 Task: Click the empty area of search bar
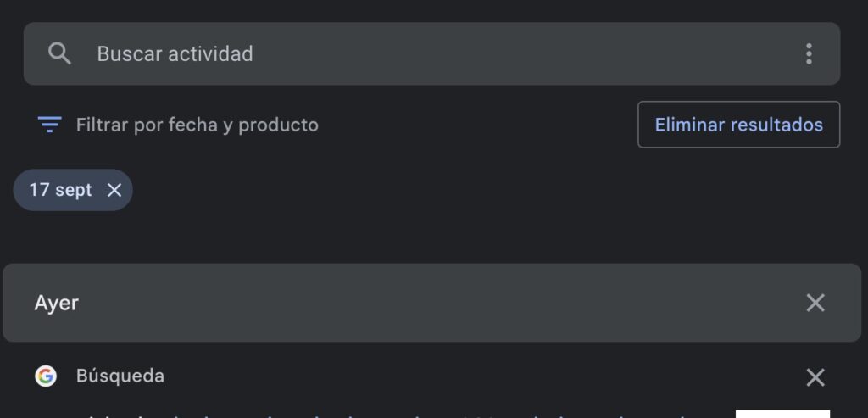[x=526, y=53]
